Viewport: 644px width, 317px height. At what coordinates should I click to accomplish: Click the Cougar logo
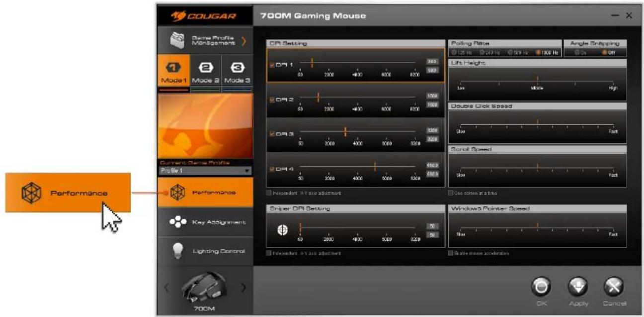[x=204, y=15]
